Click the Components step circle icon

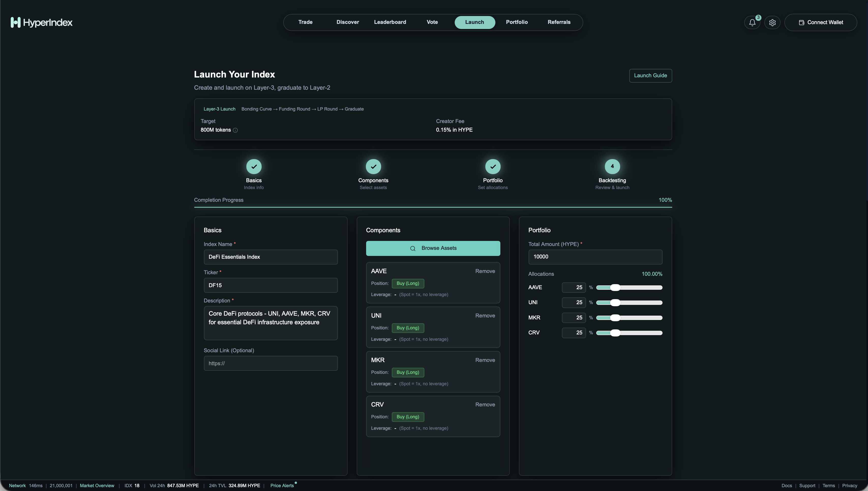tap(373, 167)
